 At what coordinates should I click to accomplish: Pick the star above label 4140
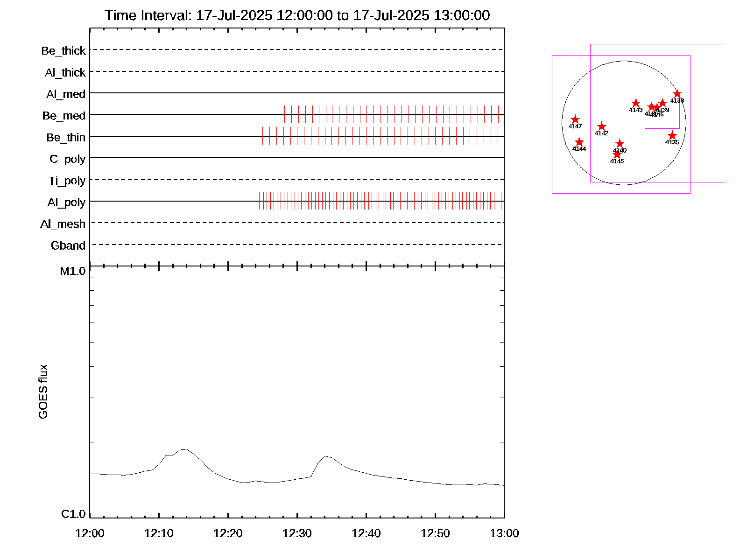(620, 144)
